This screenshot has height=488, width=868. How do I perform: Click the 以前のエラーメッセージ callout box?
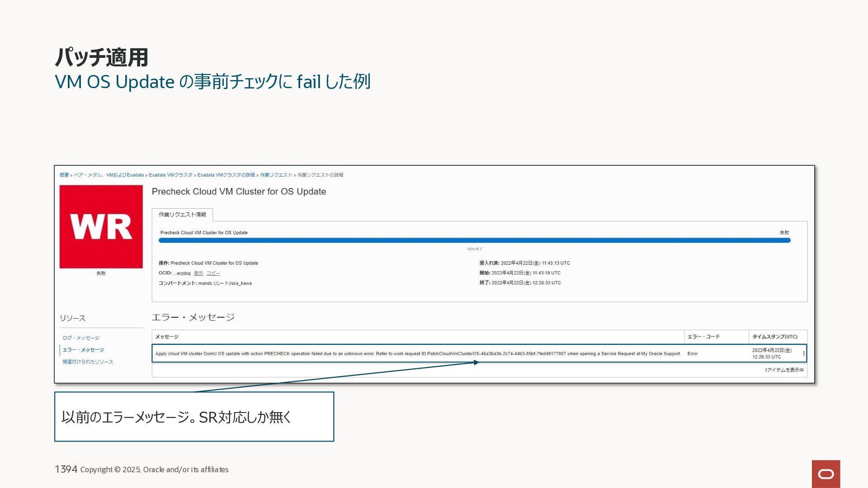click(x=194, y=417)
